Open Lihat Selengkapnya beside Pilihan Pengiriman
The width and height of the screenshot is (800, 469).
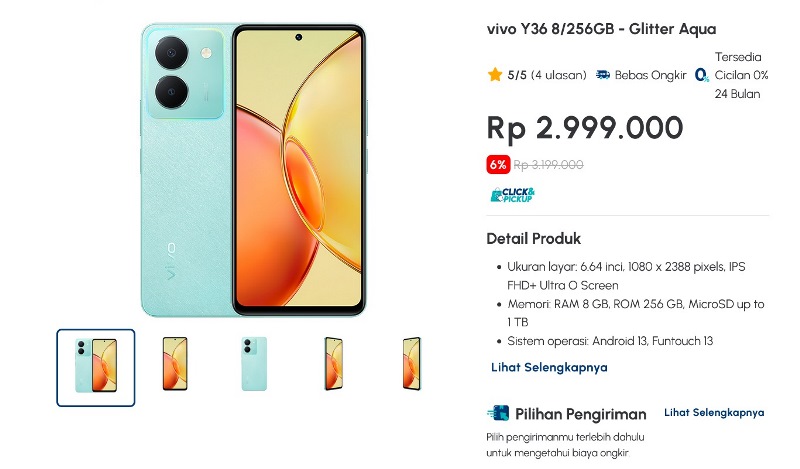point(714,412)
